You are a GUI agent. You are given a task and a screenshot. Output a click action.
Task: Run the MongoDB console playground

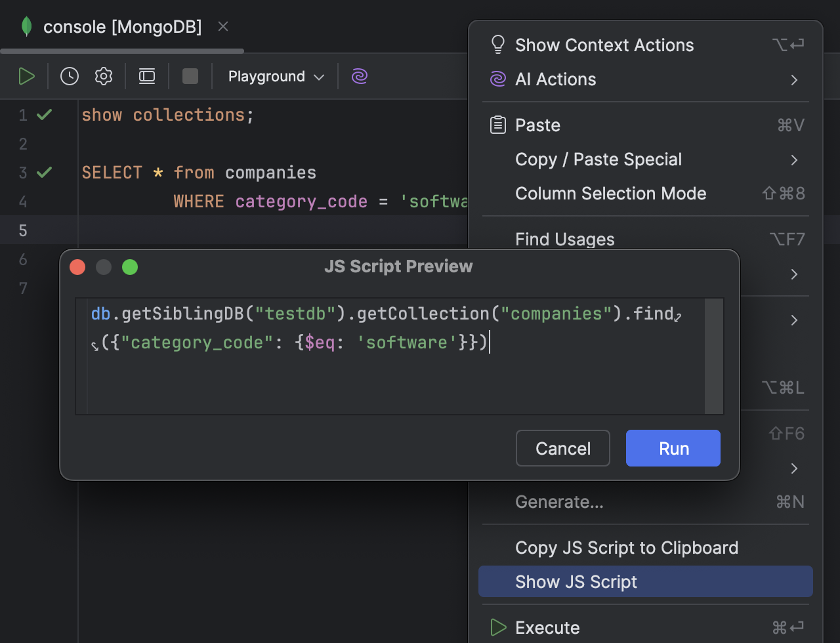click(27, 76)
